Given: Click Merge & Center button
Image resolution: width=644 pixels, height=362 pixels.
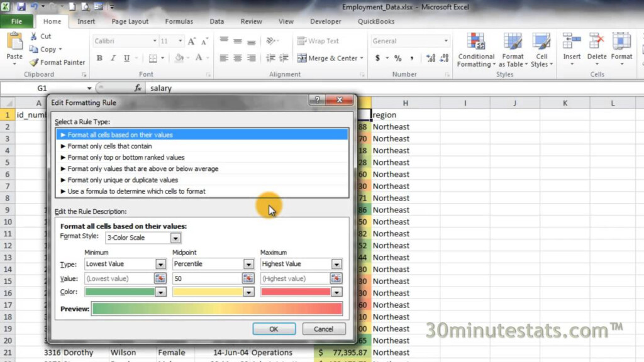Looking at the screenshot, I should [326, 58].
